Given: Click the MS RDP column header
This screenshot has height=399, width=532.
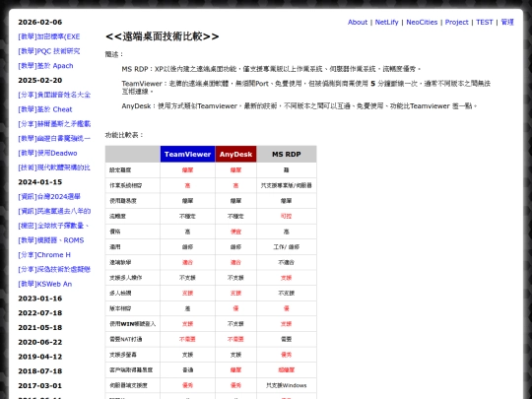Looking at the screenshot, I should tap(287, 154).
